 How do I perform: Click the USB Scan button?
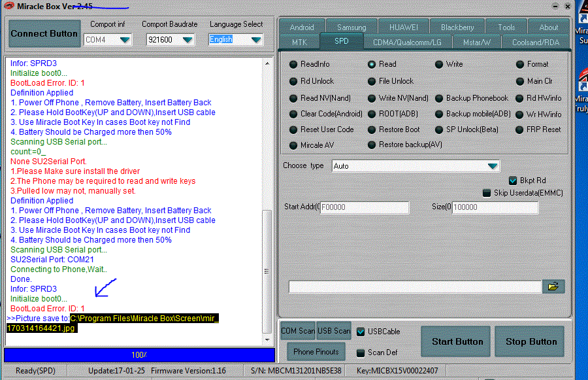pos(334,331)
